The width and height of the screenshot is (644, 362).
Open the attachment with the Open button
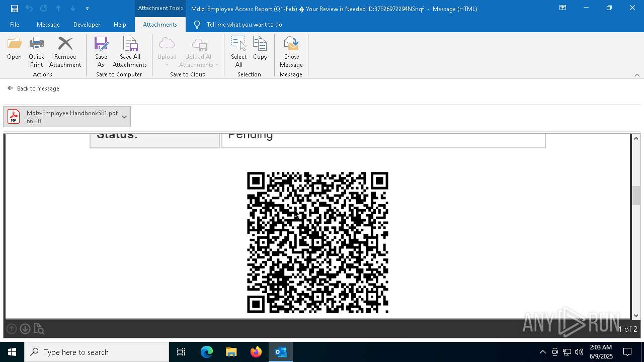click(15, 49)
